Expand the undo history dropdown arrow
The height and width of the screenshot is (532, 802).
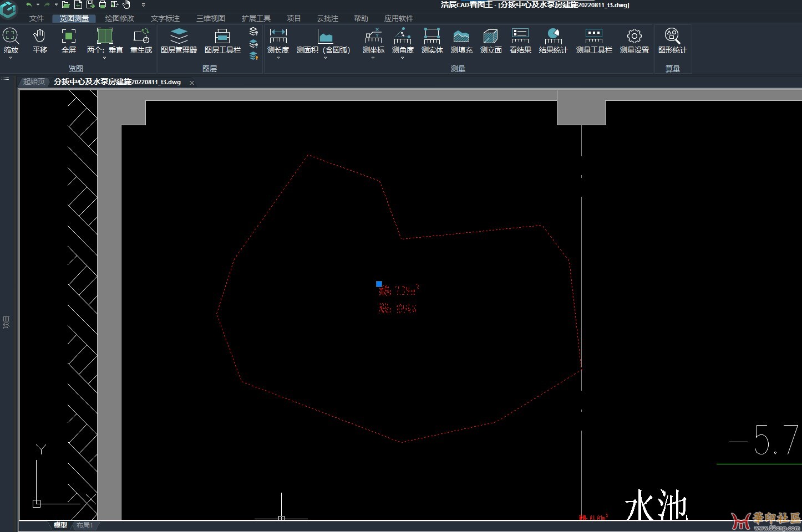[x=38, y=4]
